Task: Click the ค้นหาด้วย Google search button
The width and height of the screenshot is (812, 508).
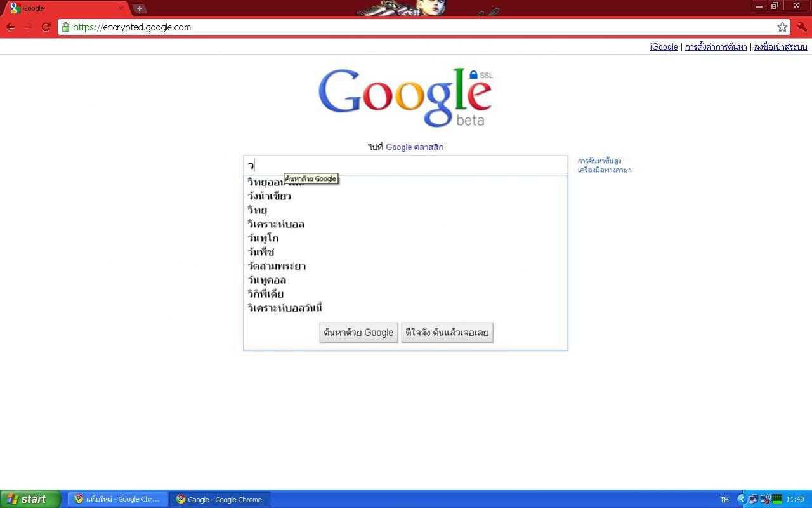Action: click(x=358, y=333)
